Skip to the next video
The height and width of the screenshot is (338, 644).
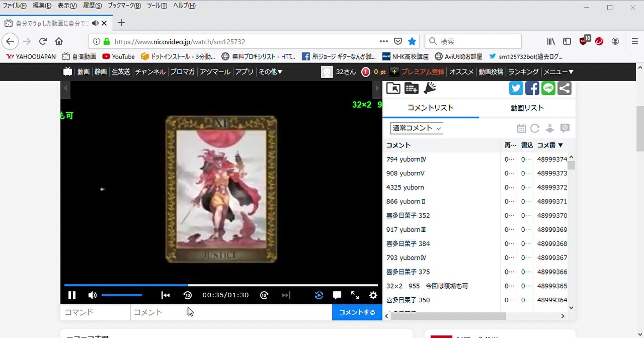click(286, 295)
